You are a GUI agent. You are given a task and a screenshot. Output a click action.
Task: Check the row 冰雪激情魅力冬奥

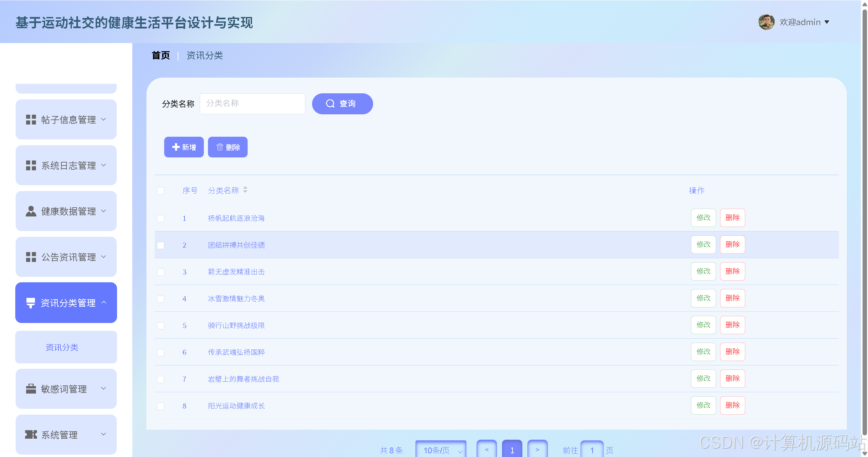tap(160, 299)
